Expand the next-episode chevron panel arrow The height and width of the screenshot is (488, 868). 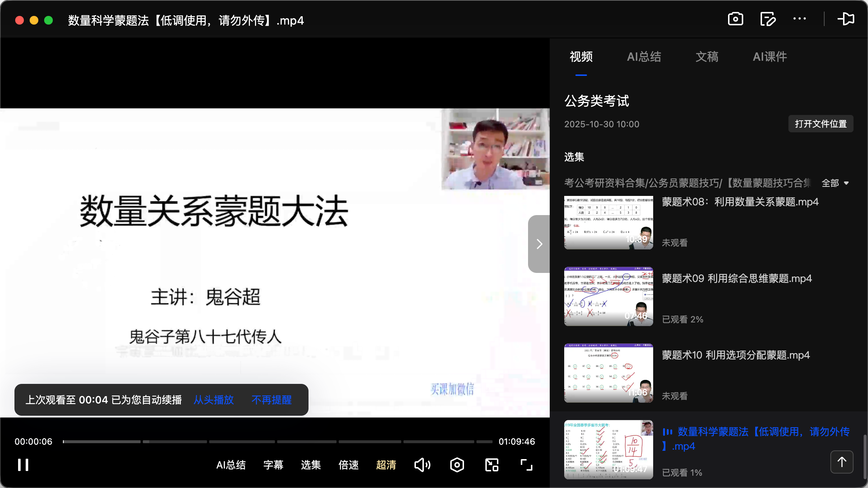coord(539,244)
